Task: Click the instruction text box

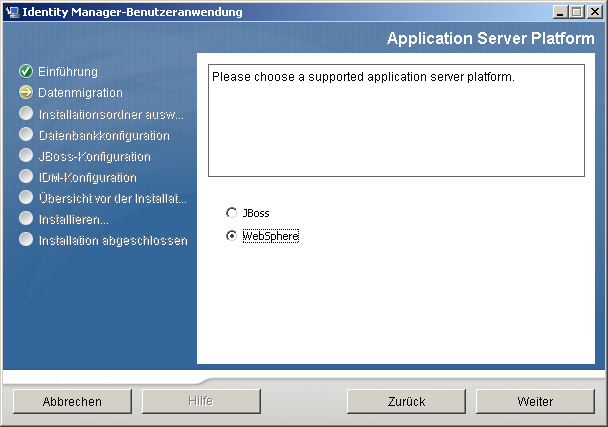Action: pos(395,120)
